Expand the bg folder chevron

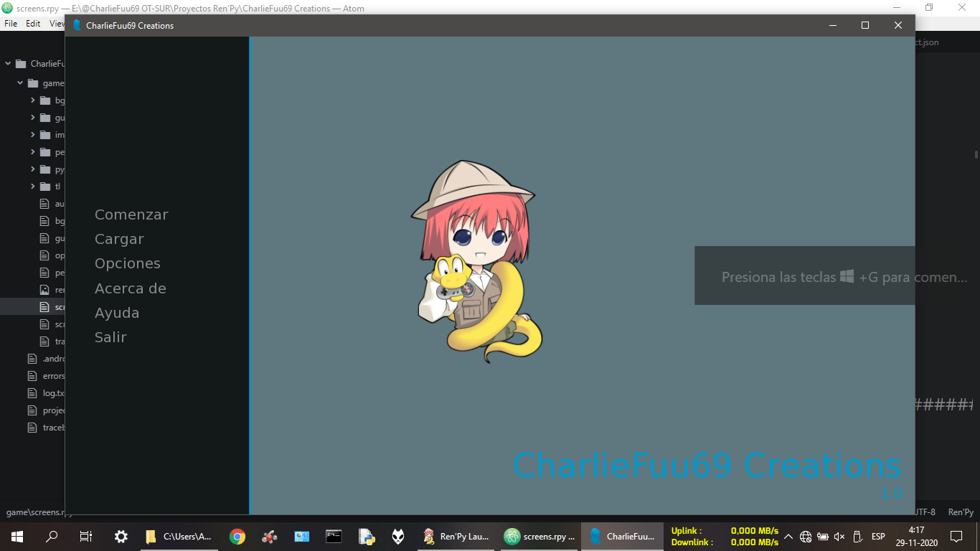pyautogui.click(x=32, y=100)
